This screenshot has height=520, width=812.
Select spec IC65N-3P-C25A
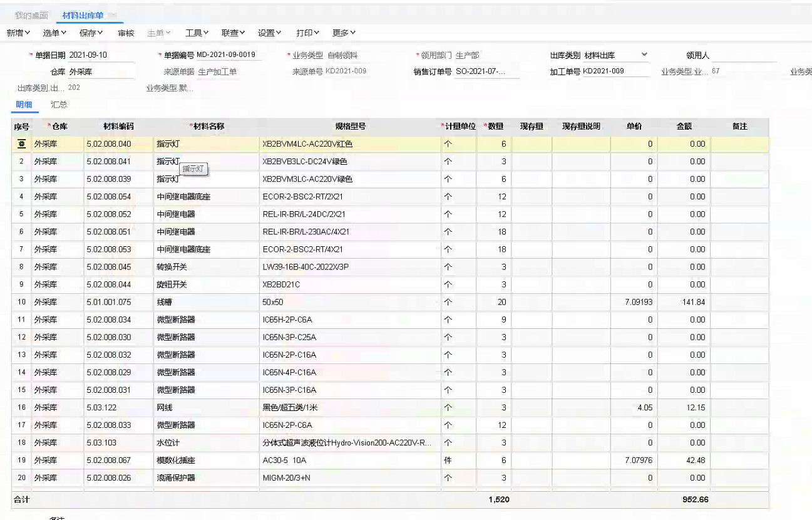point(350,337)
